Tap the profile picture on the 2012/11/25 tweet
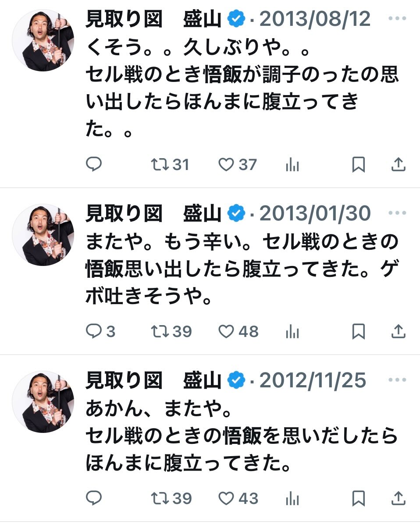Screen dimensions: 420x528 point(43,402)
